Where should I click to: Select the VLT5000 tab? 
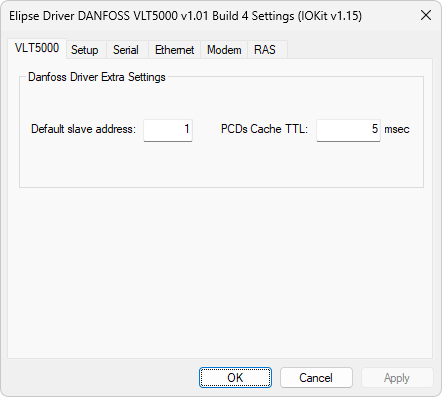point(37,49)
